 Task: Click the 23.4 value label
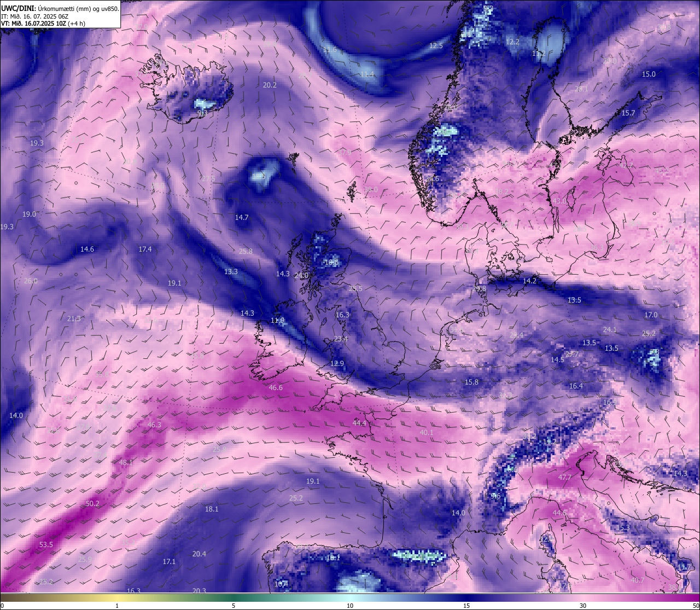[x=341, y=339]
